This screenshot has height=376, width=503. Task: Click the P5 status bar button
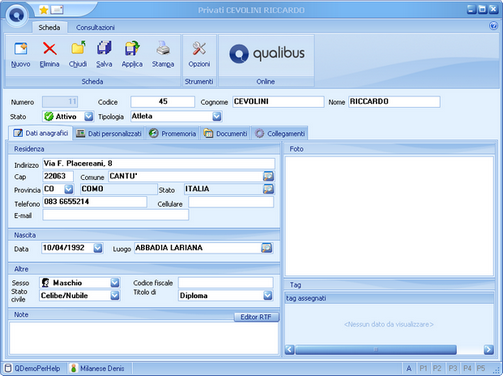(481, 368)
